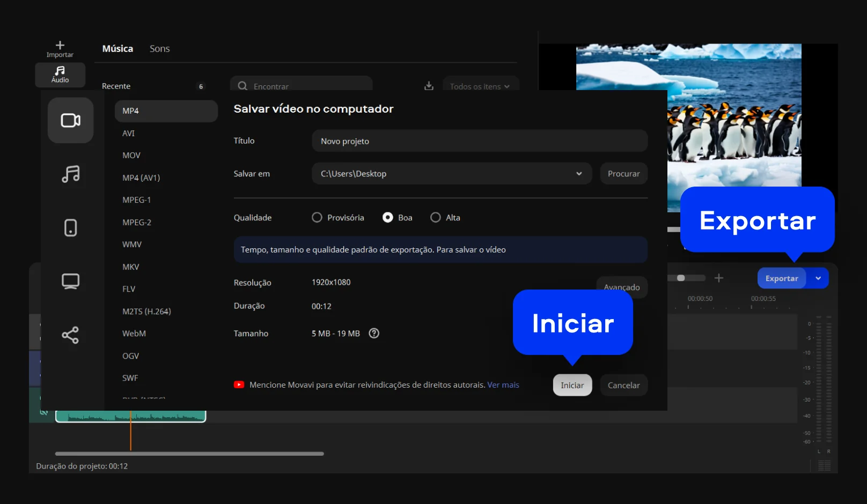Select Provisória quality radio button
This screenshot has height=504, width=867.
[x=317, y=218]
